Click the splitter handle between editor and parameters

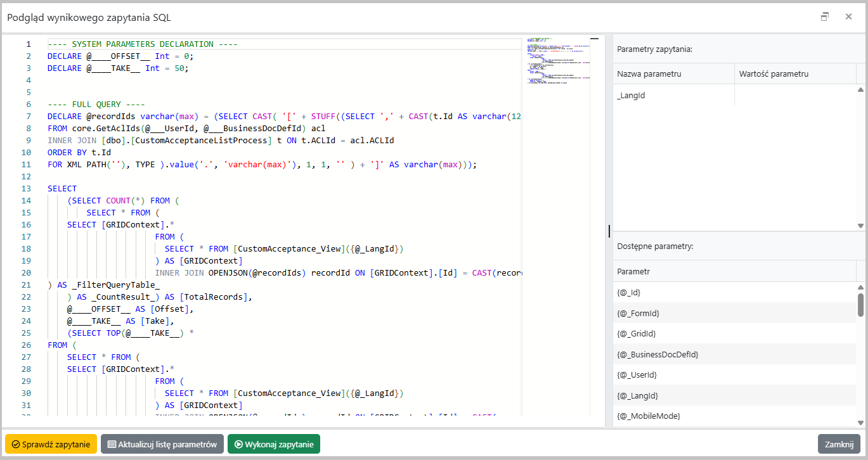point(609,231)
